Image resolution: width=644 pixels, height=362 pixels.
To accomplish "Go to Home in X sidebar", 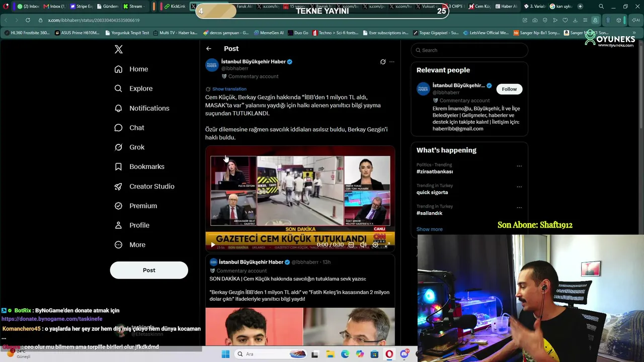I will pyautogui.click(x=131, y=69).
